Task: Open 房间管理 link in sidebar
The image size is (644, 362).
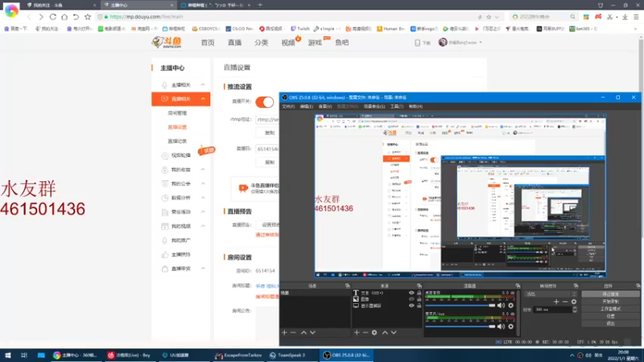Action: (x=177, y=113)
